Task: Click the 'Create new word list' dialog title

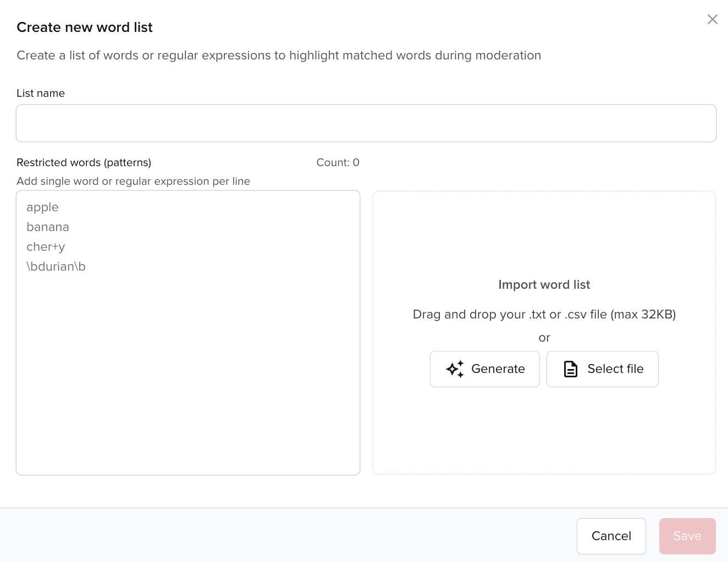Action: click(85, 27)
